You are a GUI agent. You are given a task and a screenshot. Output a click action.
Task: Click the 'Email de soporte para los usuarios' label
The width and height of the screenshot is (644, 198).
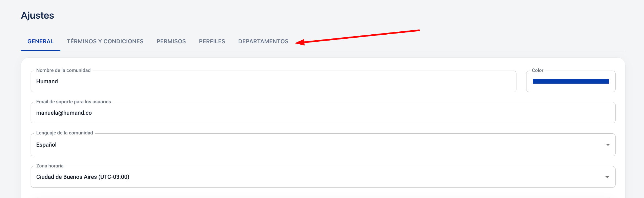point(74,102)
